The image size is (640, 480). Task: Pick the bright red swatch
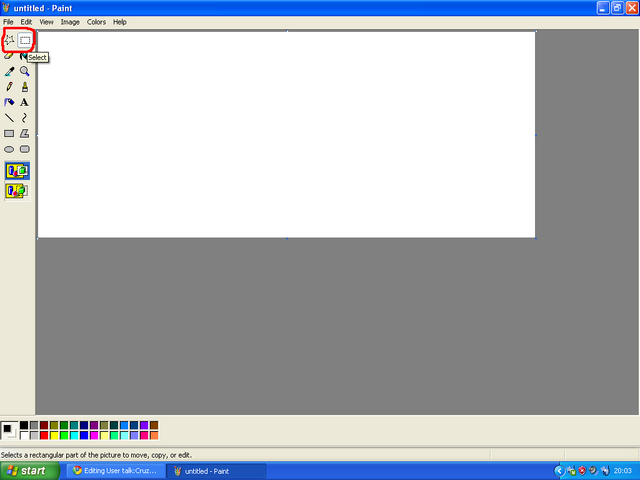[44, 436]
